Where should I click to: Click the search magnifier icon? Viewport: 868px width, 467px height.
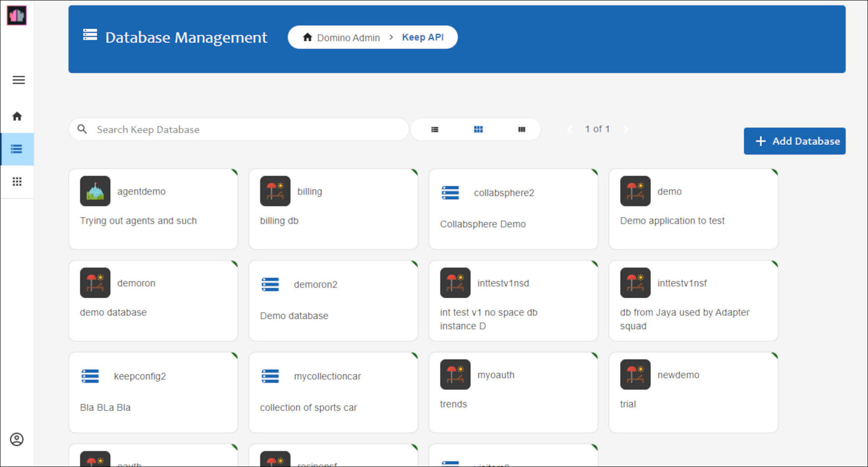[82, 129]
